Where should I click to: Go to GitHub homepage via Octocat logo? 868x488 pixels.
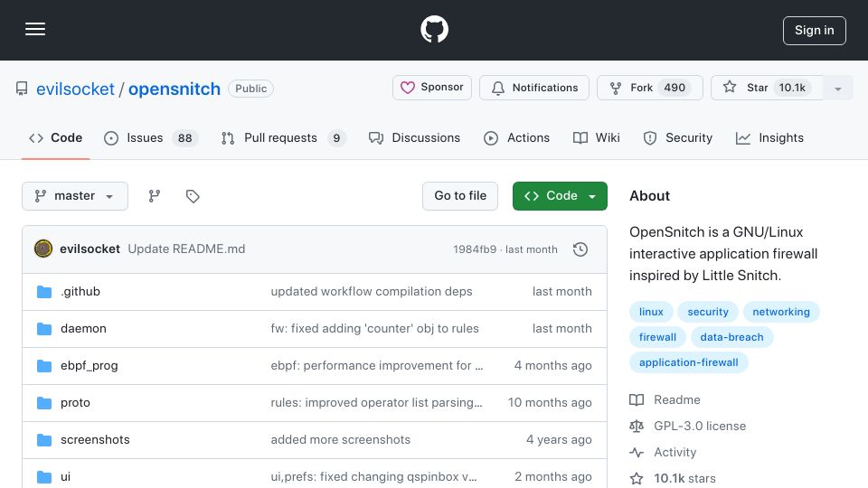[x=434, y=29]
